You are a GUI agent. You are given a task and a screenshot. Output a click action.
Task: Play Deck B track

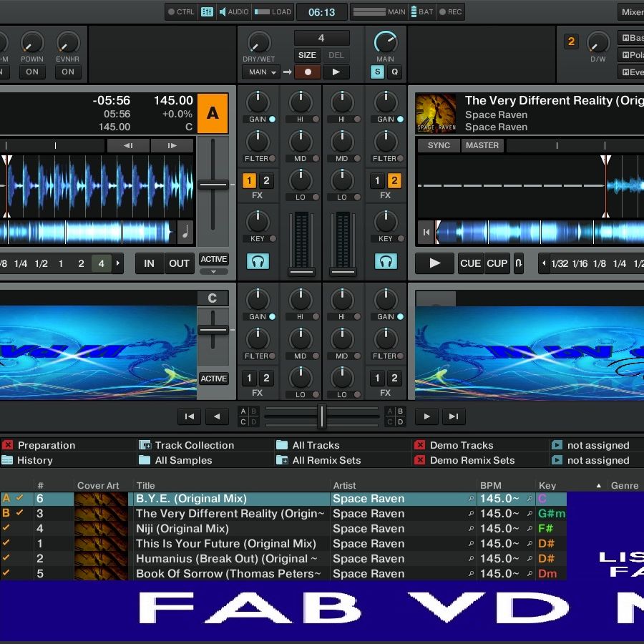click(434, 263)
